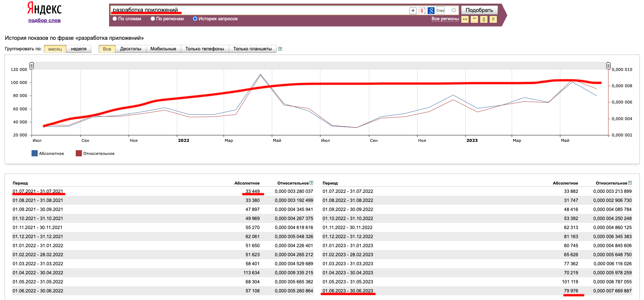644x300 pixels.
Task: Click the plus icon in search field
Action: tap(413, 10)
